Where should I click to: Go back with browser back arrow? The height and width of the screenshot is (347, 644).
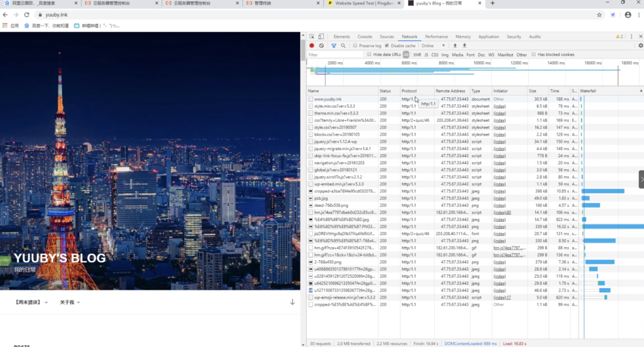(5, 15)
